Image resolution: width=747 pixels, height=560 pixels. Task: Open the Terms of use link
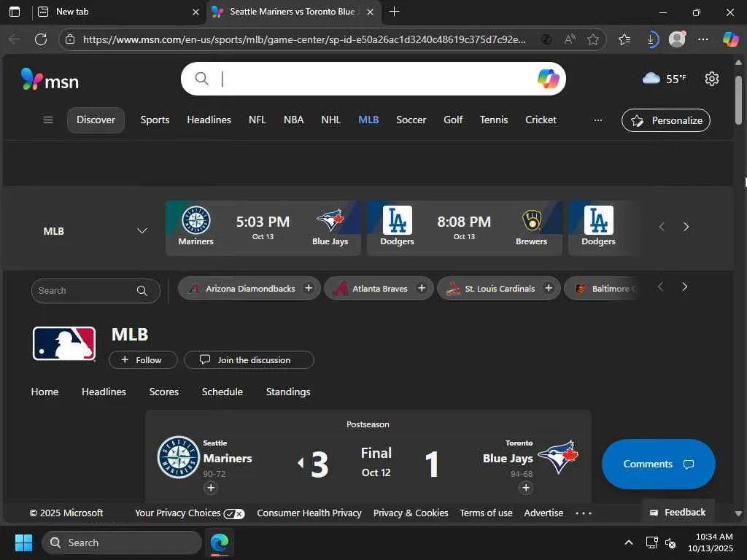coord(486,513)
